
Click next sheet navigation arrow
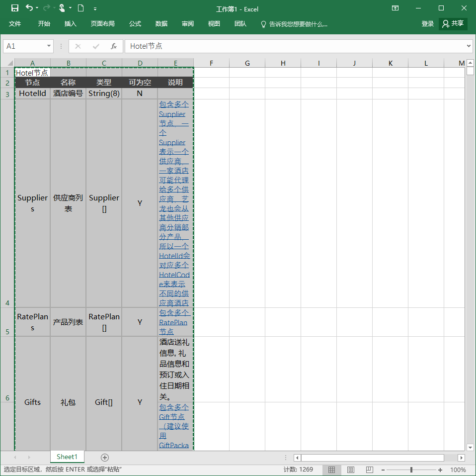point(29,457)
